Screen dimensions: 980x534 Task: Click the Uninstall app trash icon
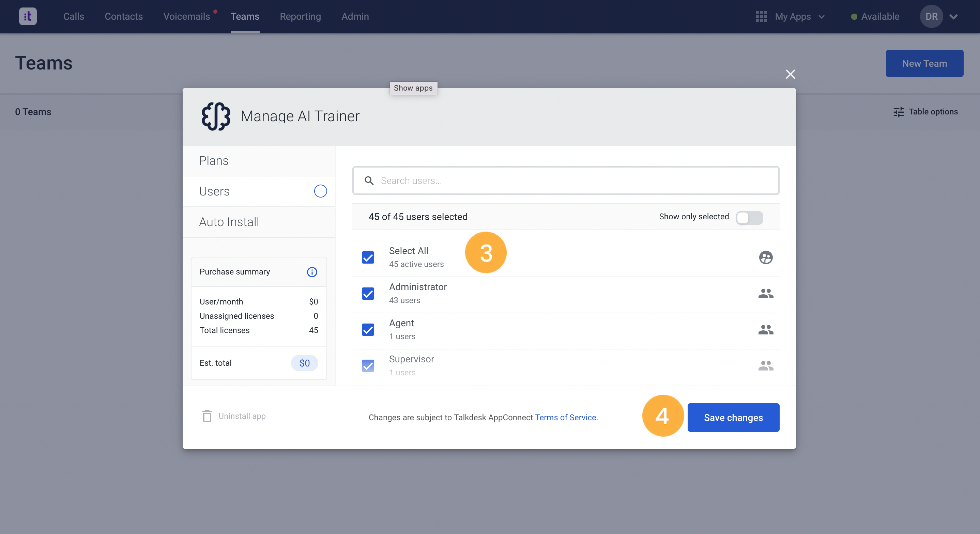207,416
